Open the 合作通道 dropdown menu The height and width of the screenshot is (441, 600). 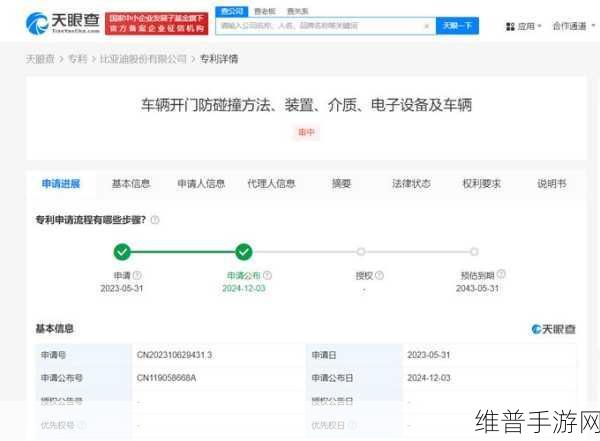574,26
